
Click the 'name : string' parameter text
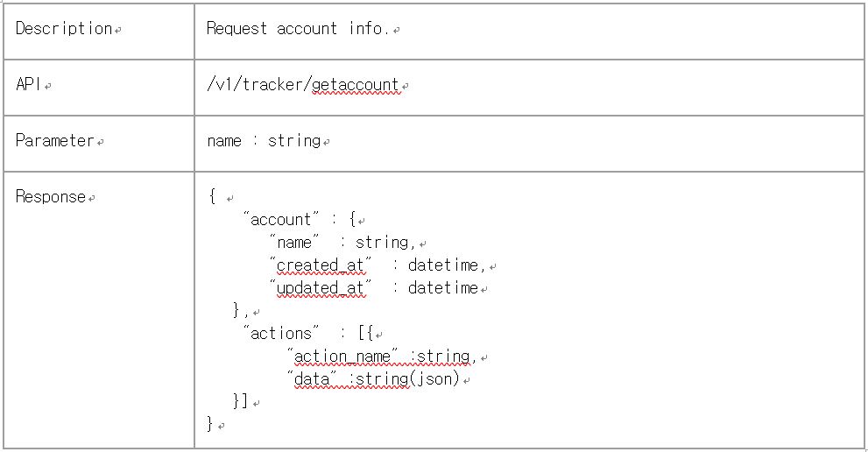pyautogui.click(x=263, y=140)
